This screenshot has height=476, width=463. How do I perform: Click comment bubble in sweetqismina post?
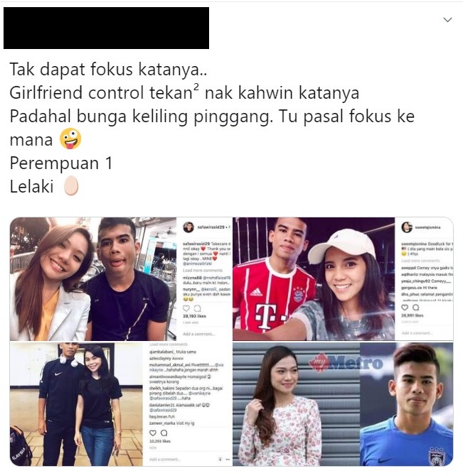[415, 307]
